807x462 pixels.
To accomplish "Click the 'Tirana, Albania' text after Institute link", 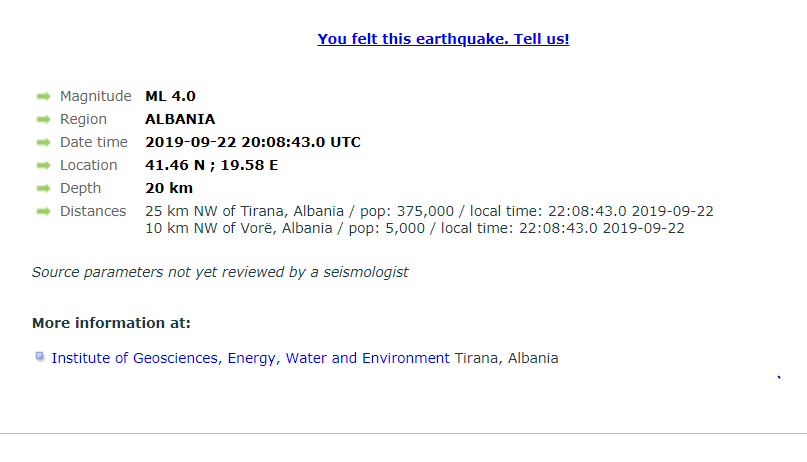I will click(506, 358).
